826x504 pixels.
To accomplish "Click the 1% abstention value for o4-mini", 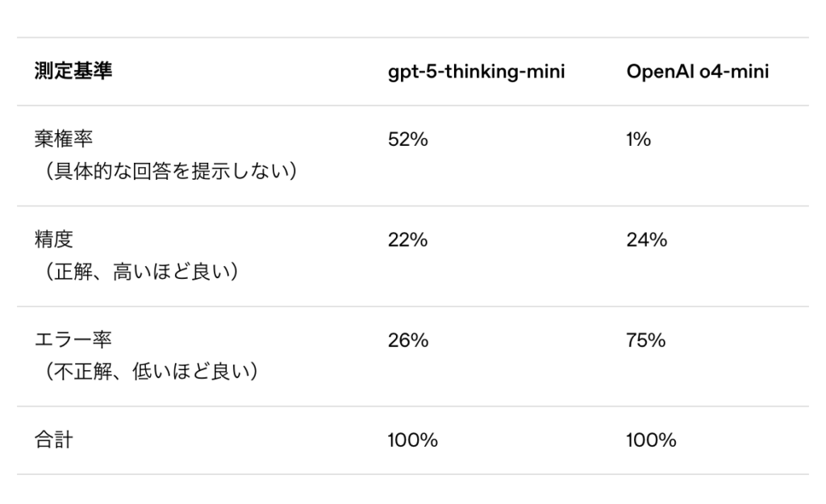I will click(x=638, y=140).
